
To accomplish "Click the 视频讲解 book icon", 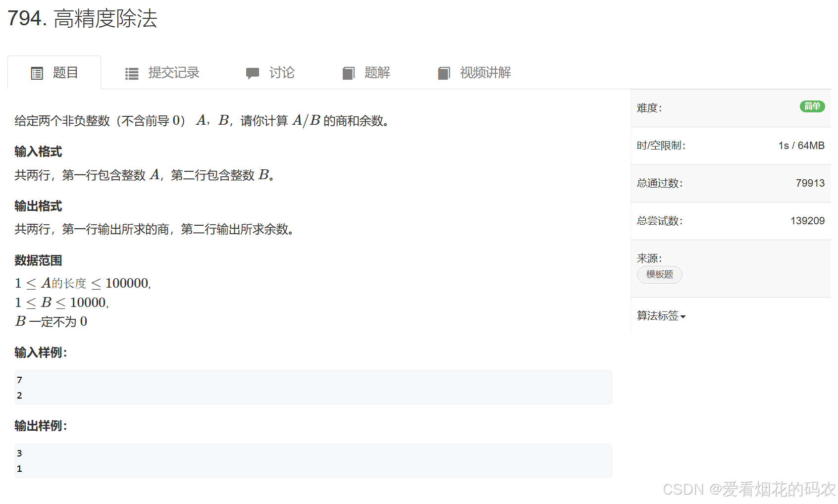I will [x=444, y=74].
